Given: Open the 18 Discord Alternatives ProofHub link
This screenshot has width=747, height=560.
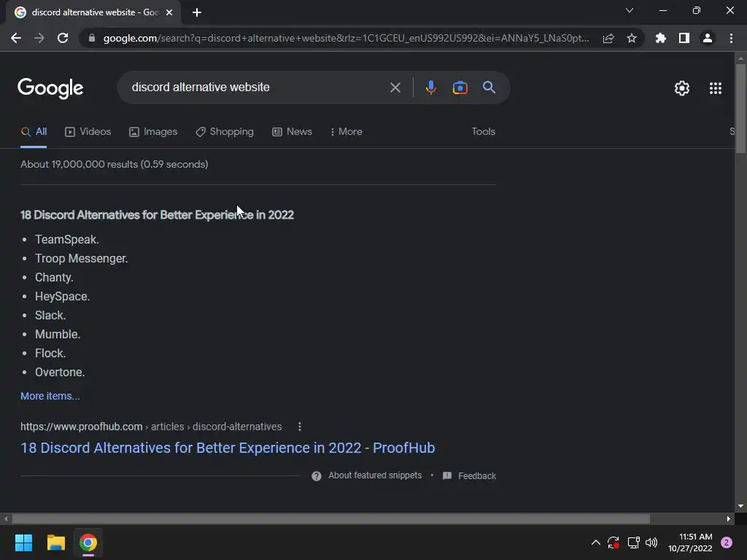Looking at the screenshot, I should tap(228, 448).
